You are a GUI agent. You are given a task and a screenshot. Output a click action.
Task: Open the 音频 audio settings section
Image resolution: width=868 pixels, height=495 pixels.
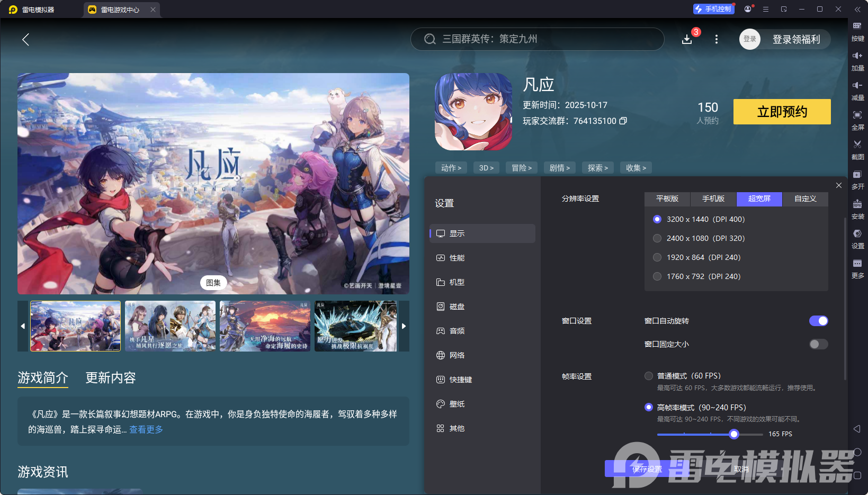pyautogui.click(x=457, y=330)
